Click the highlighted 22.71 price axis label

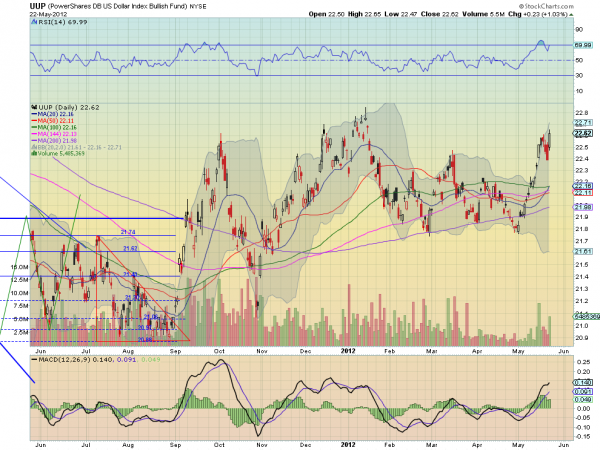pyautogui.click(x=583, y=123)
